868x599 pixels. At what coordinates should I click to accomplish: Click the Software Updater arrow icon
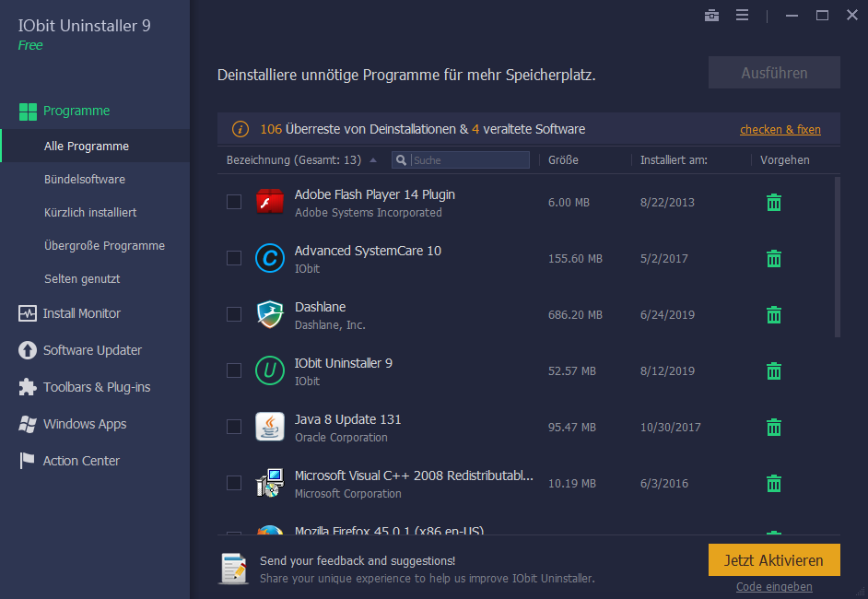coord(27,350)
